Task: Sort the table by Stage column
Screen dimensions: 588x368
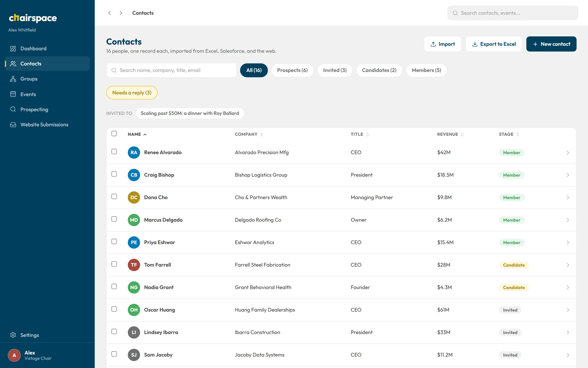Action: click(x=509, y=134)
